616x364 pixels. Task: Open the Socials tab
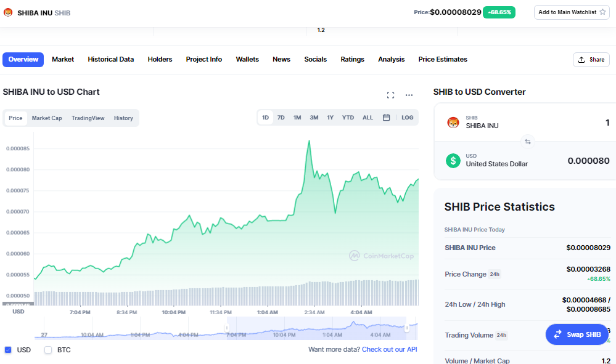pyautogui.click(x=316, y=59)
